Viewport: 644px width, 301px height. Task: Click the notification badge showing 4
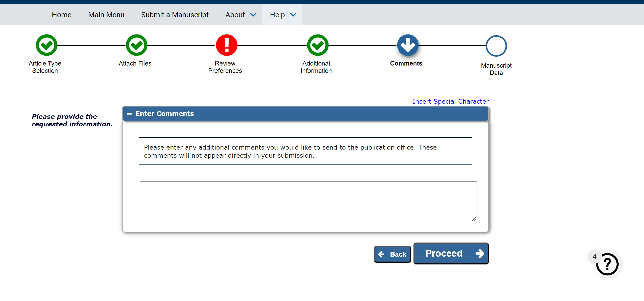tap(594, 257)
